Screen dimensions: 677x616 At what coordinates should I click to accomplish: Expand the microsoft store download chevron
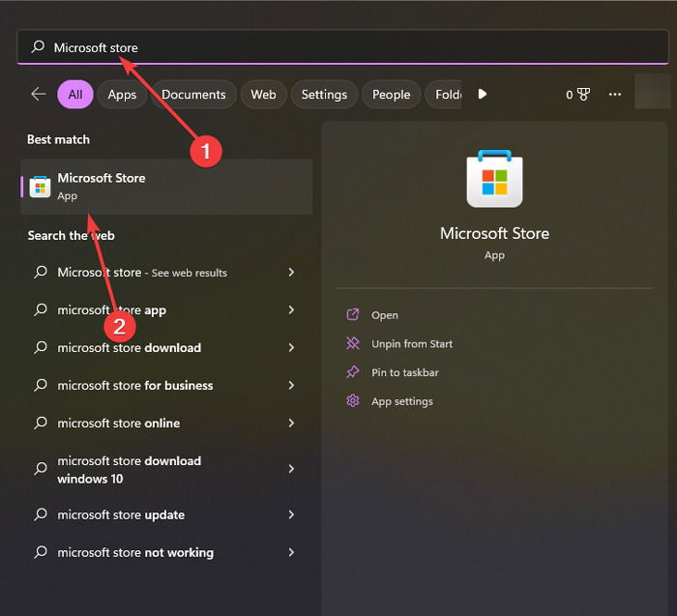tap(291, 347)
